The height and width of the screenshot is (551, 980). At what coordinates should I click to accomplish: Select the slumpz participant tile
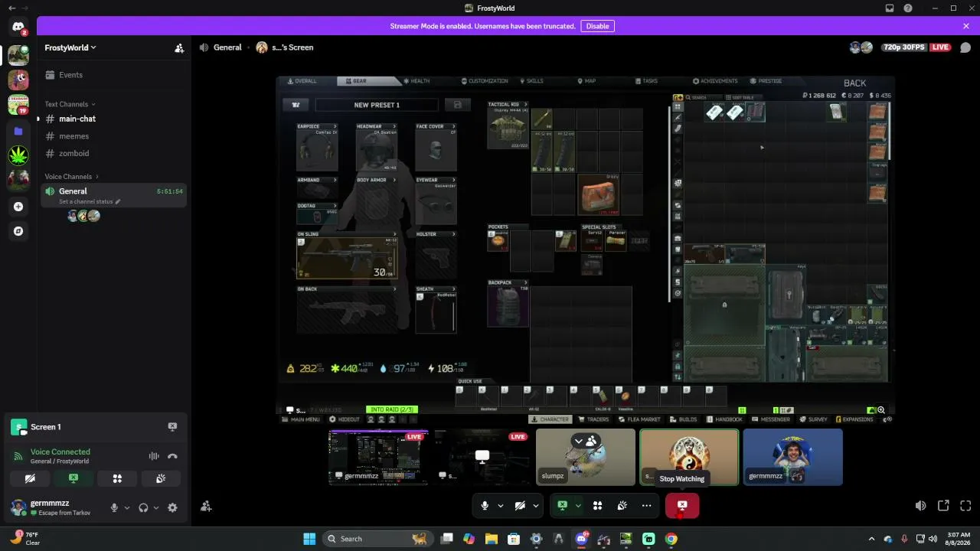coord(586,457)
